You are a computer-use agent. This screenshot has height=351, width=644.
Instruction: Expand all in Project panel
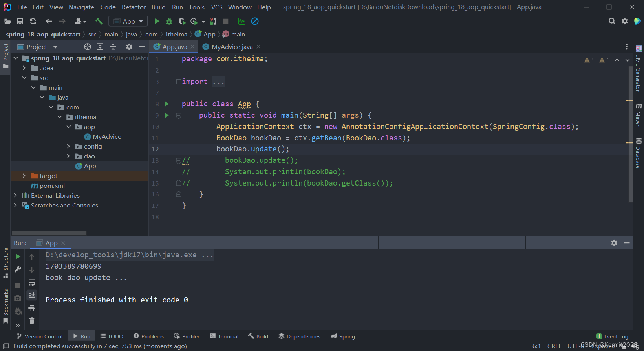[100, 47]
